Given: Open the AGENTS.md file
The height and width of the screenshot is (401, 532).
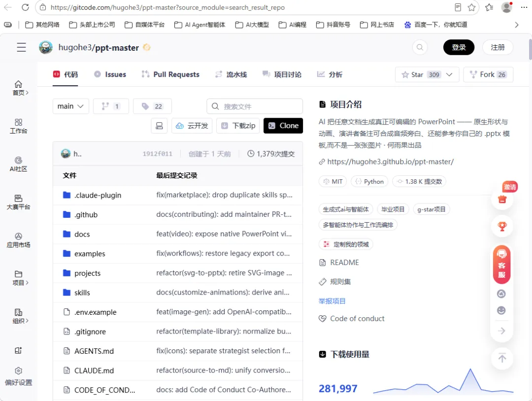Looking at the screenshot, I should [94, 351].
